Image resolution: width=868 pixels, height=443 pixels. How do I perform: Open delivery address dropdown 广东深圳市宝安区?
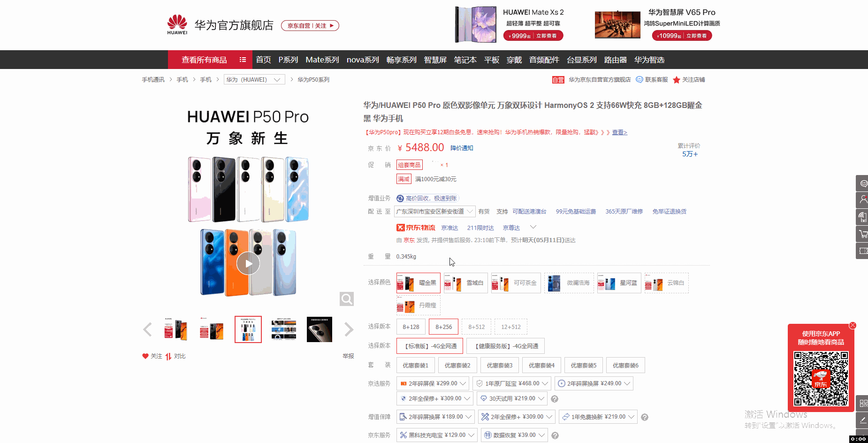435,212
